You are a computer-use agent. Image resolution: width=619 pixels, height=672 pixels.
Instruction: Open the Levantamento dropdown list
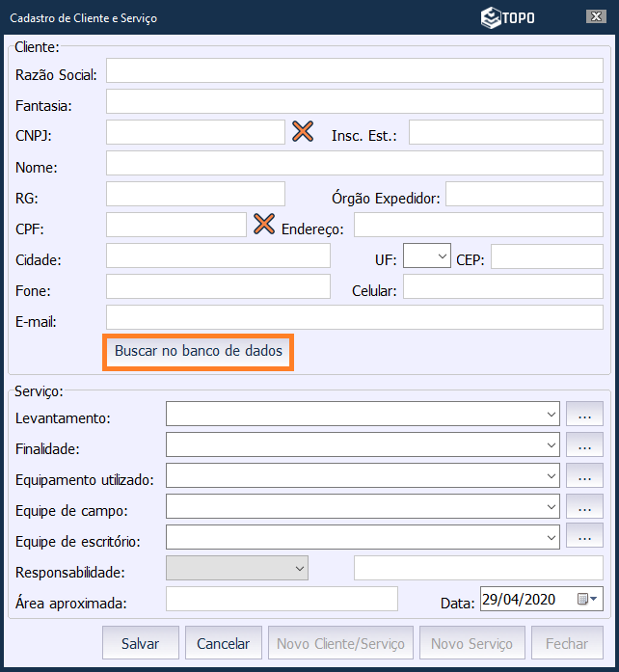point(552,414)
